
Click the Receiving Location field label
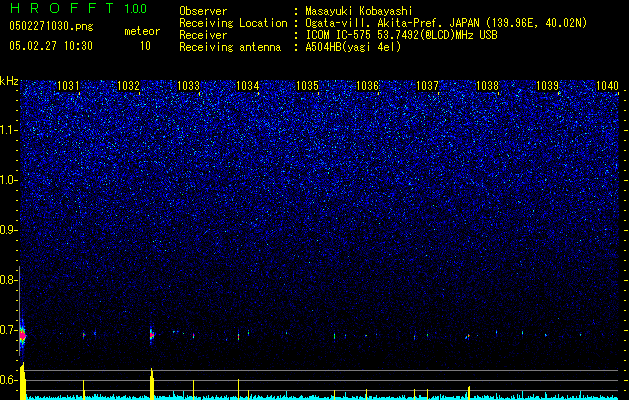pyautogui.click(x=233, y=23)
